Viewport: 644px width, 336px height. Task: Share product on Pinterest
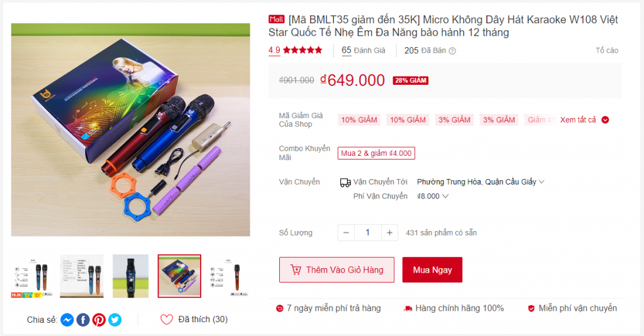click(99, 320)
